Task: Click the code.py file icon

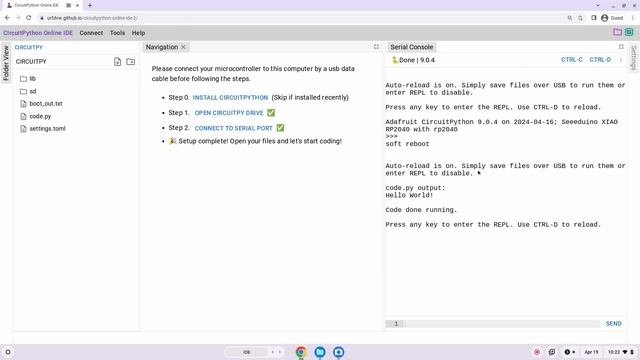Action: pyautogui.click(x=23, y=116)
